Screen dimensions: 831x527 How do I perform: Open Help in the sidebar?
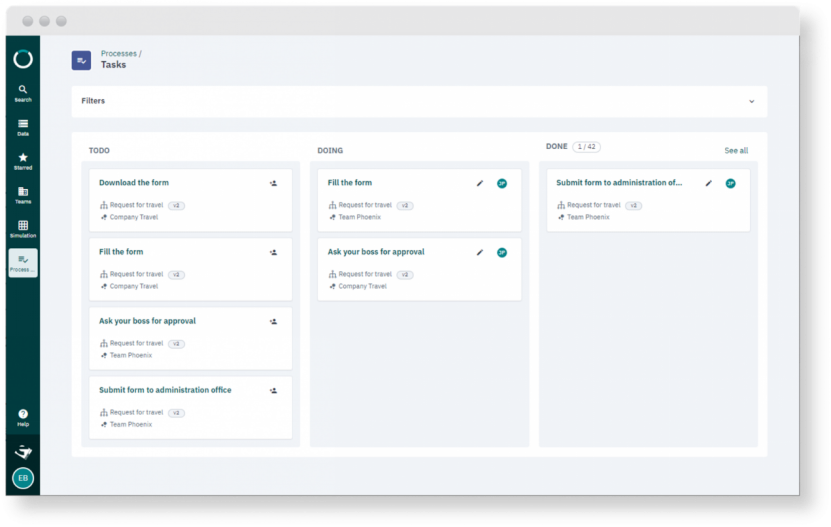[x=23, y=418]
